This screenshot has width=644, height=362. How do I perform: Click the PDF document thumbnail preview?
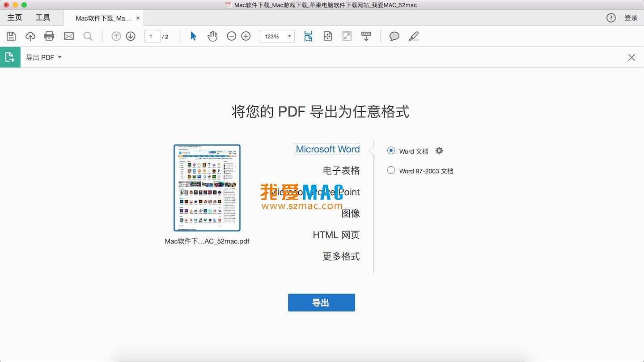pyautogui.click(x=207, y=188)
